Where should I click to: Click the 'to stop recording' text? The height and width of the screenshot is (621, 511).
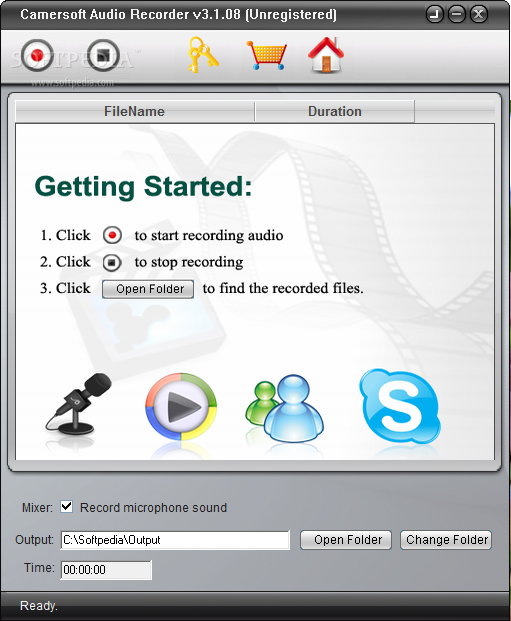coord(189,262)
